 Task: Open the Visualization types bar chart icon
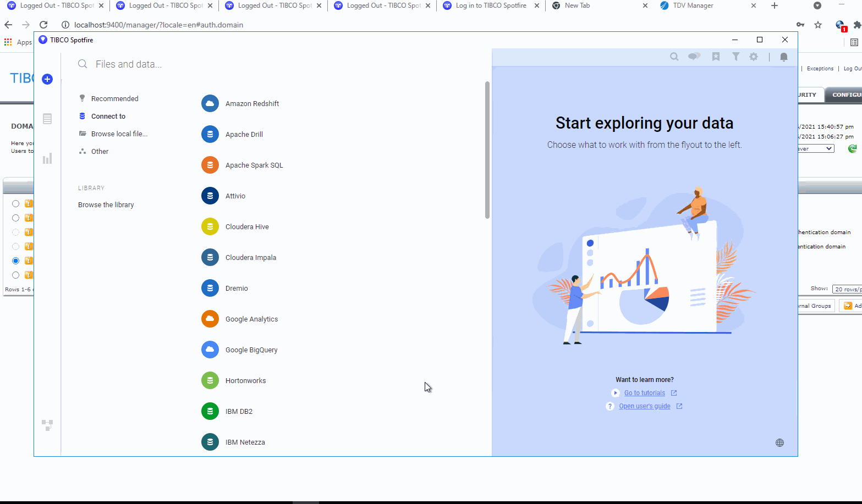(x=47, y=159)
